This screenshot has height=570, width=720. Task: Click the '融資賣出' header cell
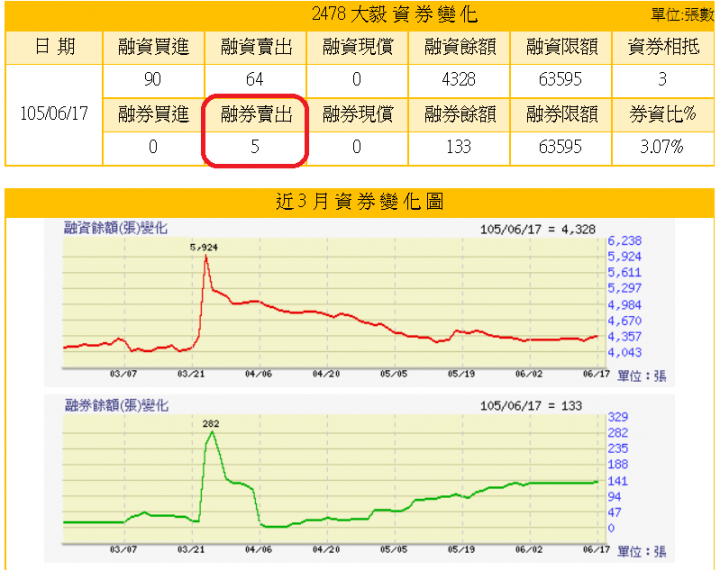click(x=256, y=47)
